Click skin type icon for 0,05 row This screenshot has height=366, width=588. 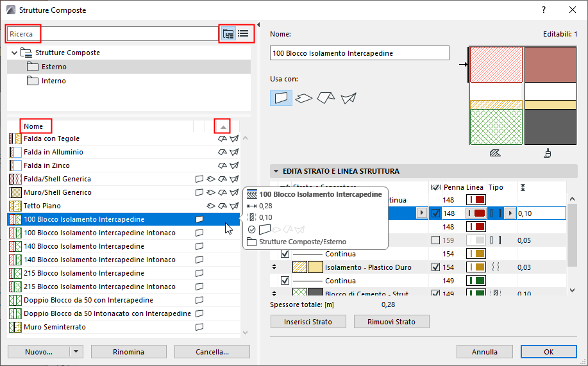[x=496, y=240]
